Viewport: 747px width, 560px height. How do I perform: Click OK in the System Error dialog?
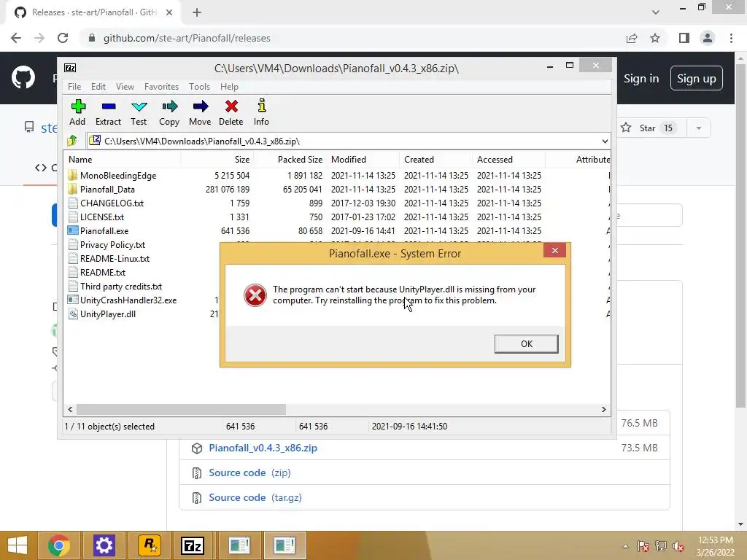[x=527, y=344]
